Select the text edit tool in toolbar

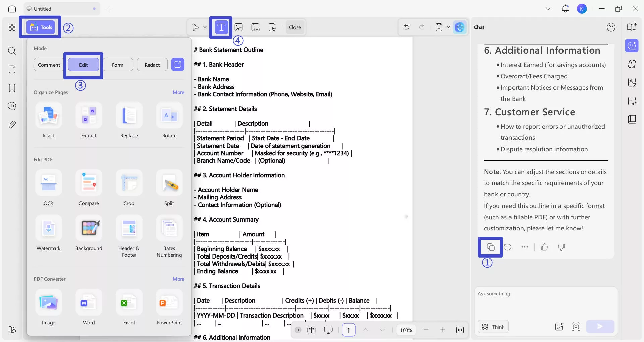[221, 27]
